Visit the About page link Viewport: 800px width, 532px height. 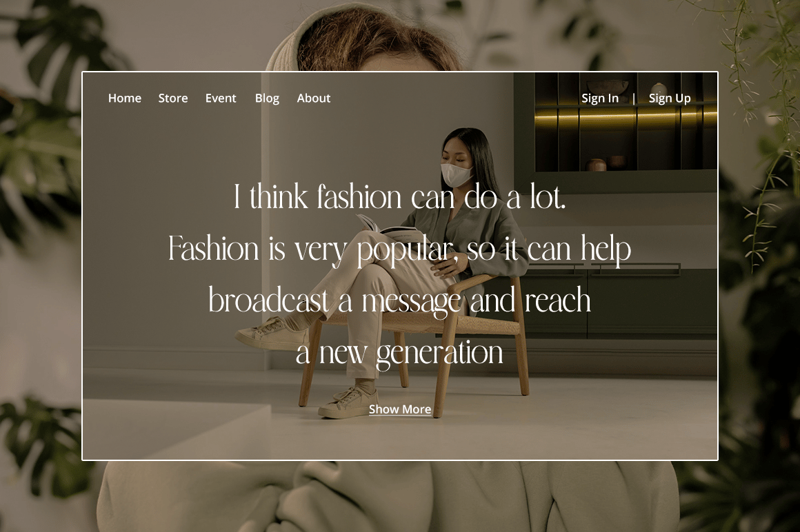click(x=314, y=98)
